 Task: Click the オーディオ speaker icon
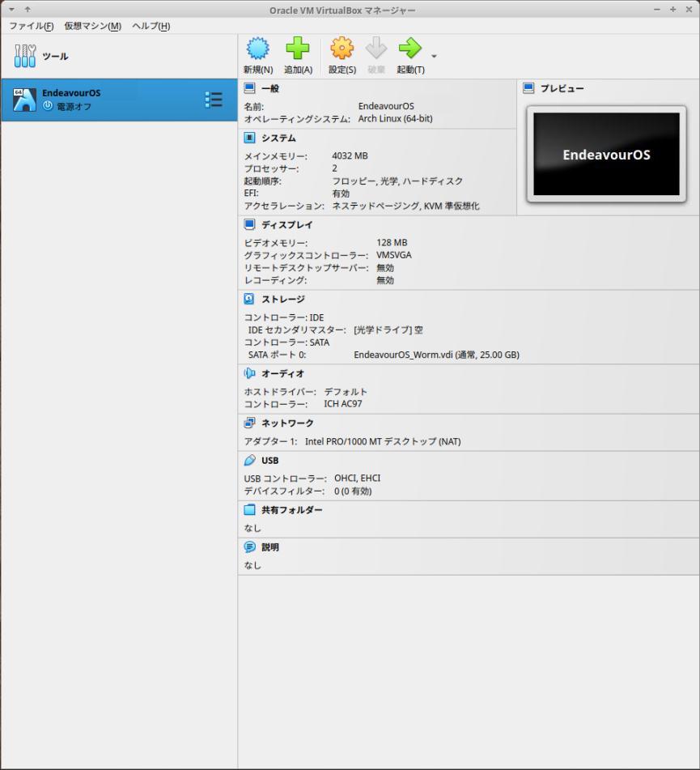coord(249,373)
